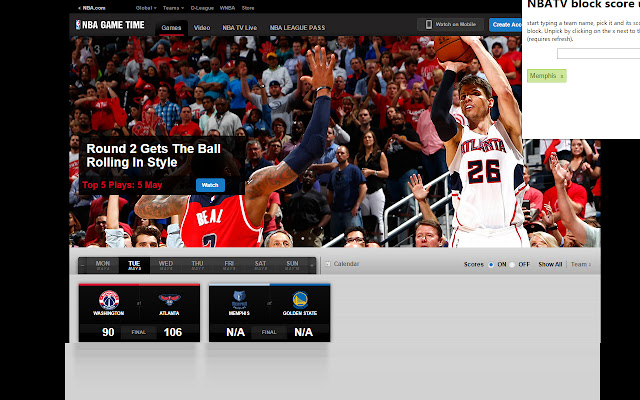Screen dimensions: 640x400
Task: Click the NBA Game Time logo
Action: (x=110, y=25)
